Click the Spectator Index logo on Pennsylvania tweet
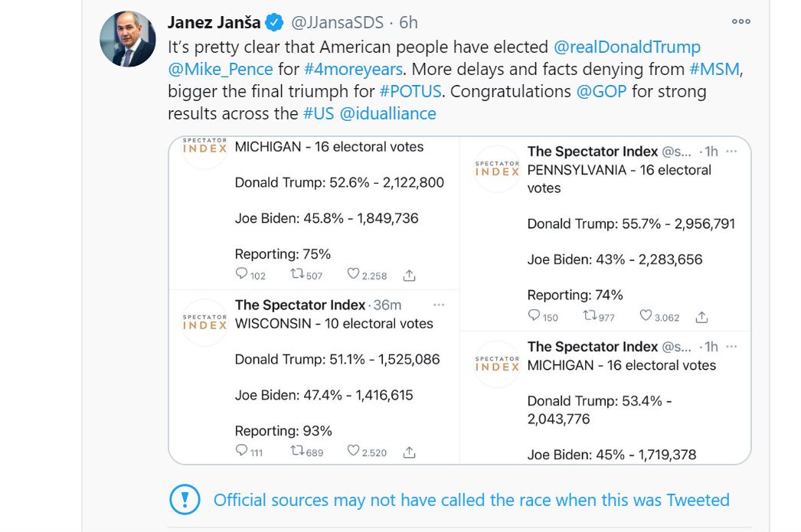 (x=497, y=169)
